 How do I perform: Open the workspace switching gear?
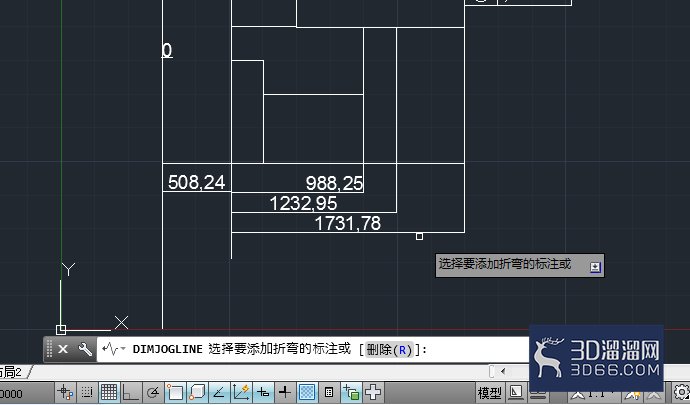[681, 392]
